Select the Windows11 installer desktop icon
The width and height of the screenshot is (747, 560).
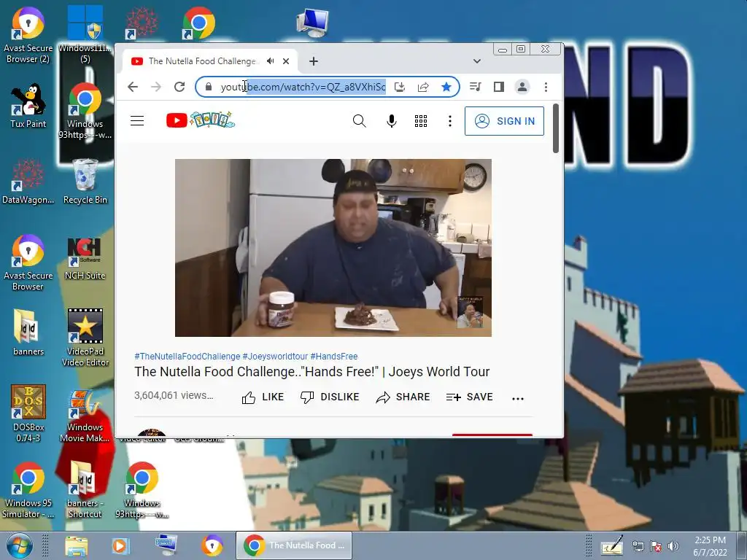click(85, 34)
